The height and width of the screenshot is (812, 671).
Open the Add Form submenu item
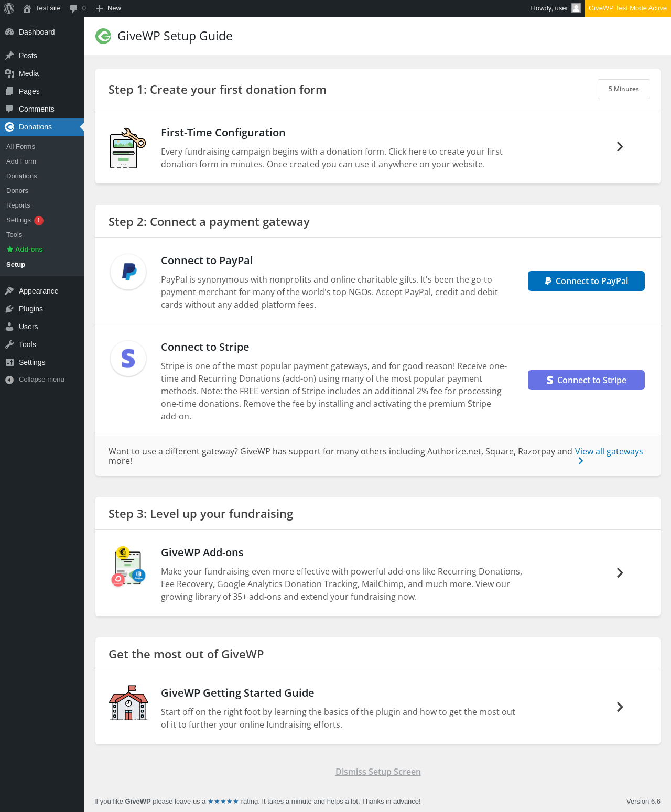(21, 161)
